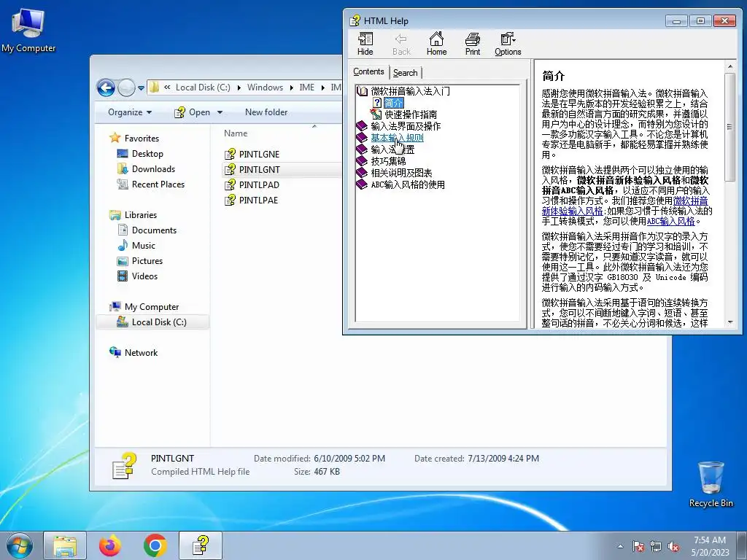Open Downloads in Favorites
This screenshot has height=560, width=747.
click(153, 169)
